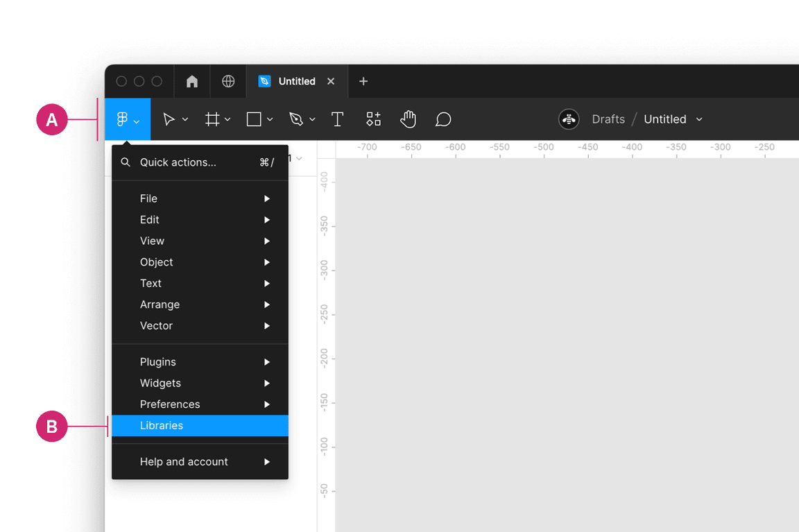799x532 pixels.
Task: Expand the file name dropdown chevron
Action: tap(699, 119)
